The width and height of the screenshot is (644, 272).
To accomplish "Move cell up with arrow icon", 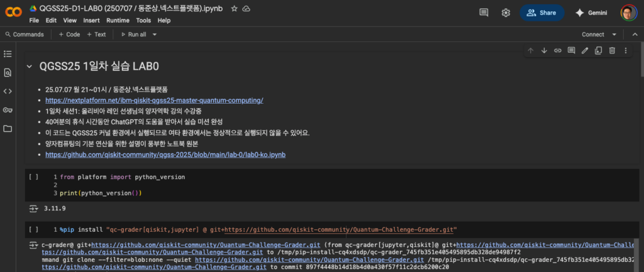I will click(x=531, y=50).
